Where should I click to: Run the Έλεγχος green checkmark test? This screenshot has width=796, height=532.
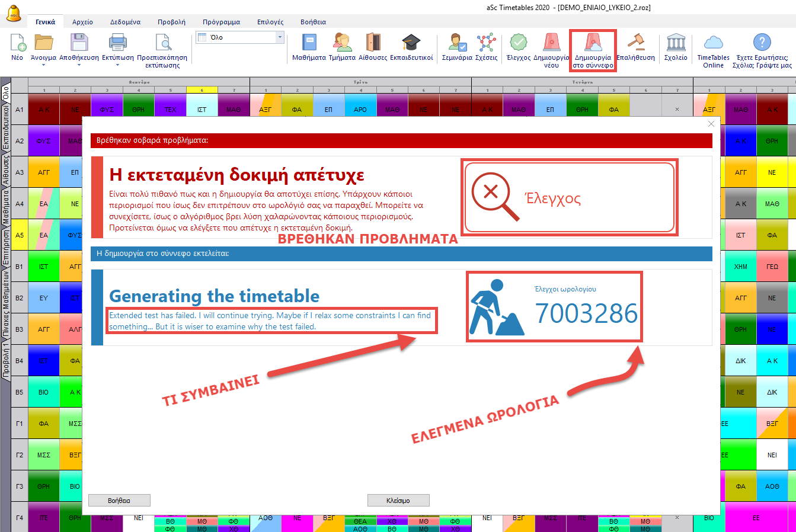click(x=519, y=44)
